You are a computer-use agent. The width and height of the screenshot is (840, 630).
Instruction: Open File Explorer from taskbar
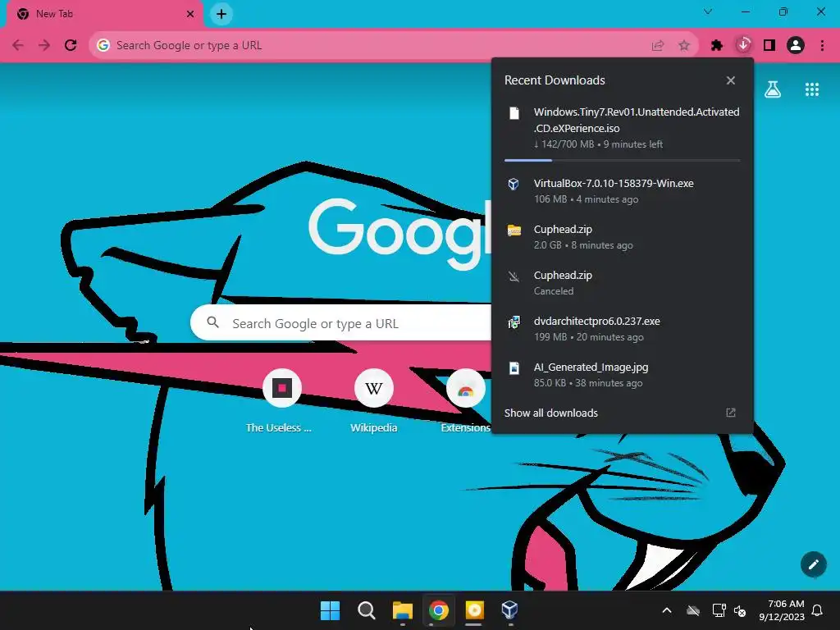402,610
